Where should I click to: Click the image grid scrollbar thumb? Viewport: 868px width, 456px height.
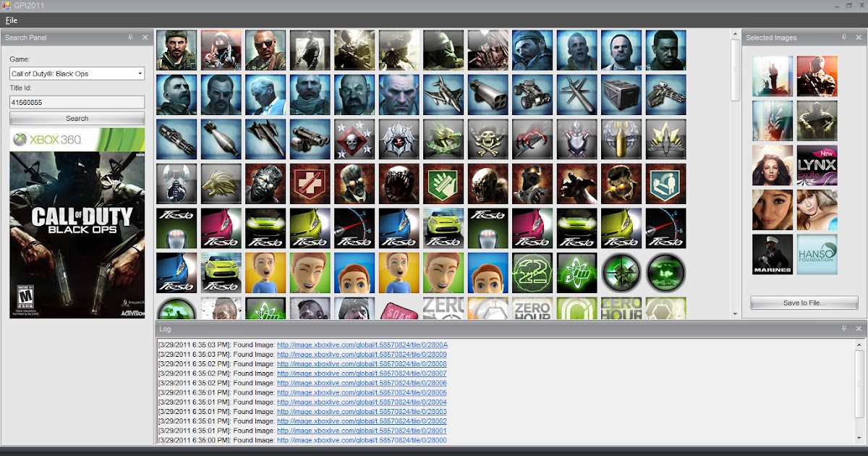click(x=736, y=70)
